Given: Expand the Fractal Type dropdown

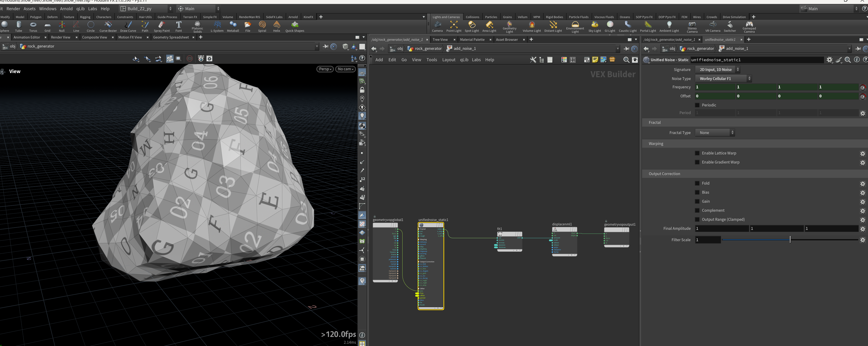Looking at the screenshot, I should click(715, 133).
